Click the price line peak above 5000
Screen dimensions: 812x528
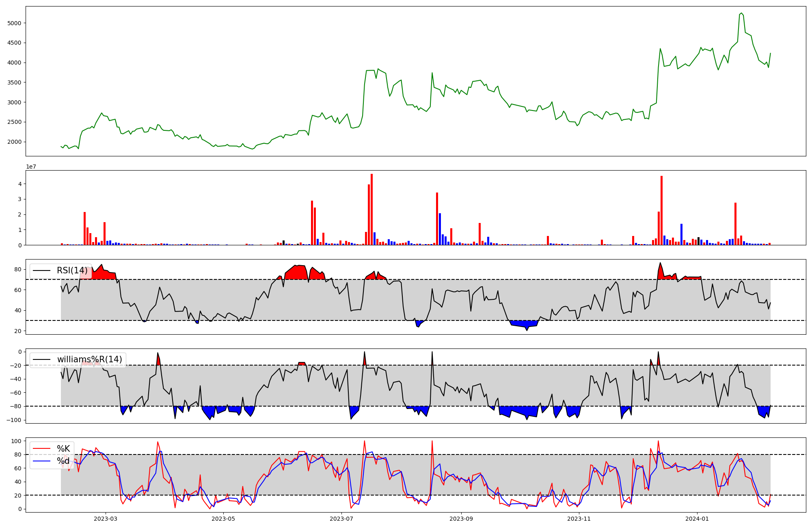click(741, 13)
